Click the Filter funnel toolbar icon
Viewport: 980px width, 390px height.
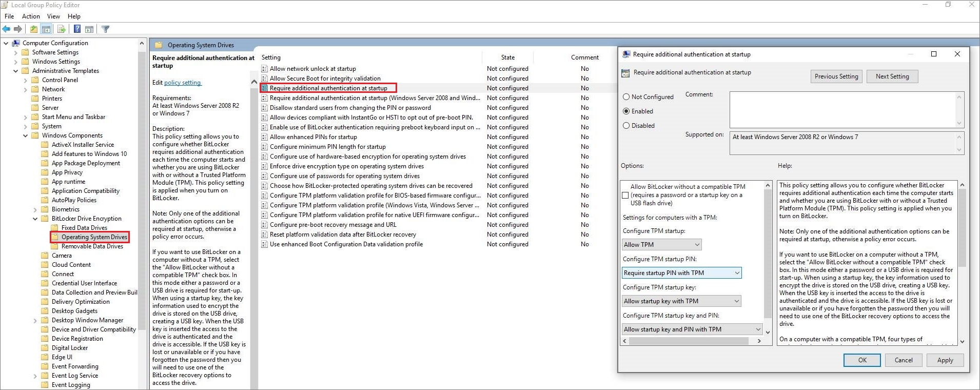coord(106,29)
